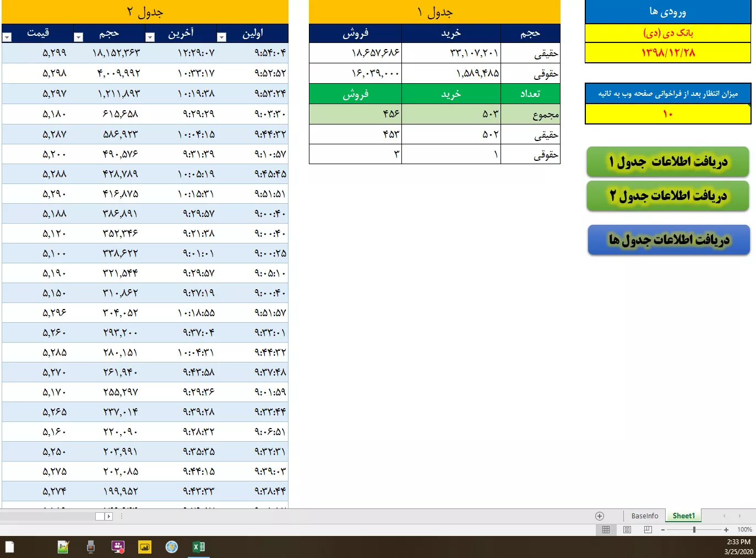Click the zoom in plus icon

[x=726, y=529]
